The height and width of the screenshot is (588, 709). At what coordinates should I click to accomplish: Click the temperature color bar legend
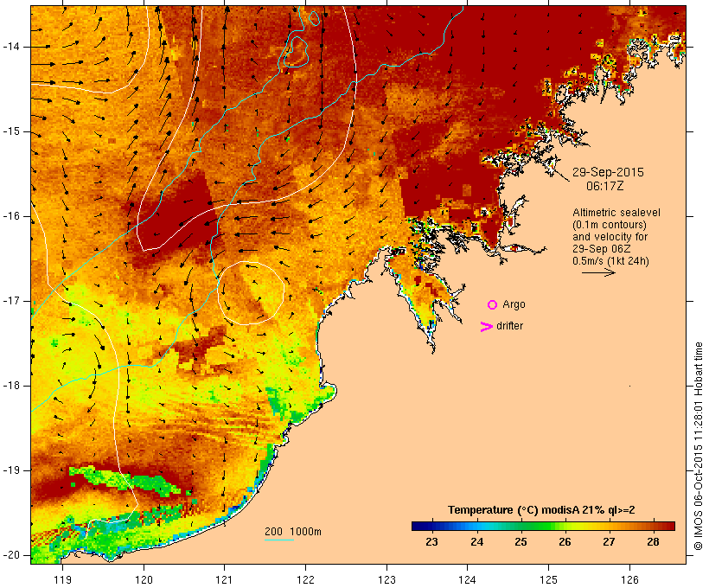pyautogui.click(x=543, y=526)
